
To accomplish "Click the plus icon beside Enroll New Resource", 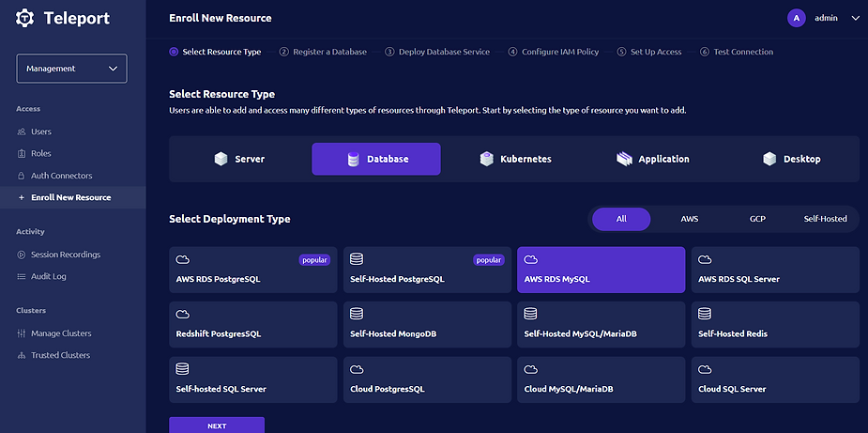I will 21,197.
